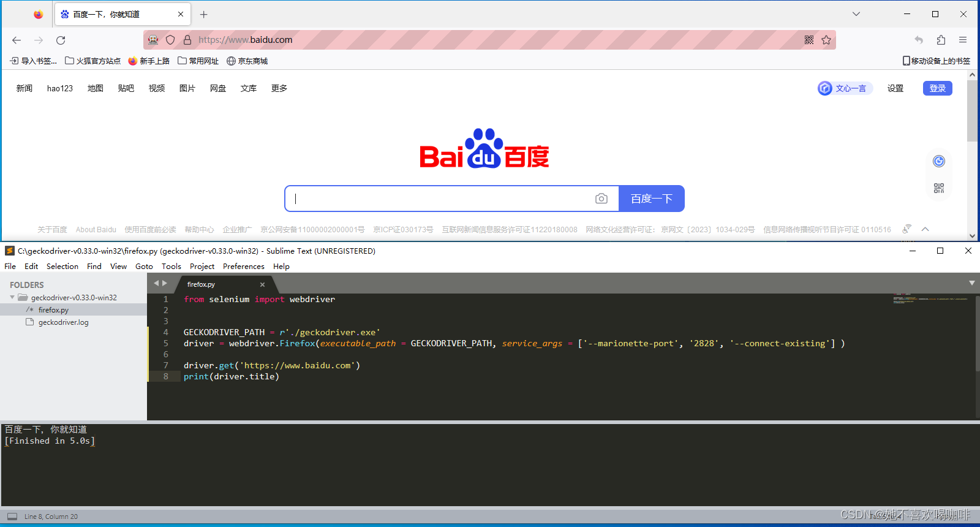
Task: Open the 地图 map link
Action: coord(96,88)
